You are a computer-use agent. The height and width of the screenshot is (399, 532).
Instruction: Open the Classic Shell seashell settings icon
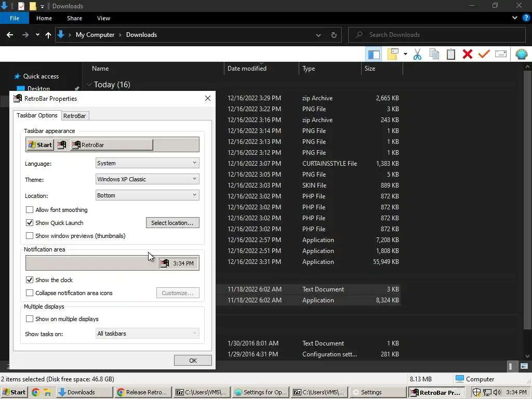pos(522,54)
